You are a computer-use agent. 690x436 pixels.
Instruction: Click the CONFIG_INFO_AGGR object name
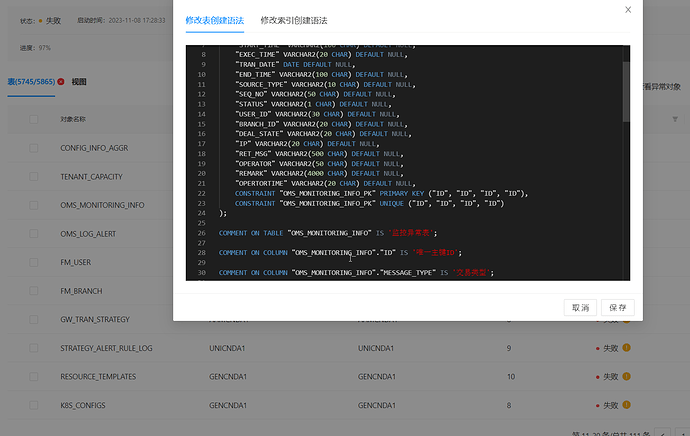(x=94, y=148)
